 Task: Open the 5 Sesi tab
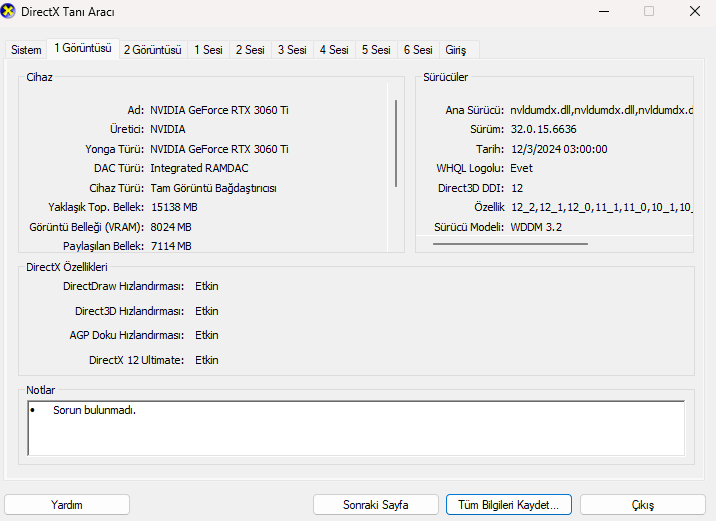pyautogui.click(x=376, y=49)
